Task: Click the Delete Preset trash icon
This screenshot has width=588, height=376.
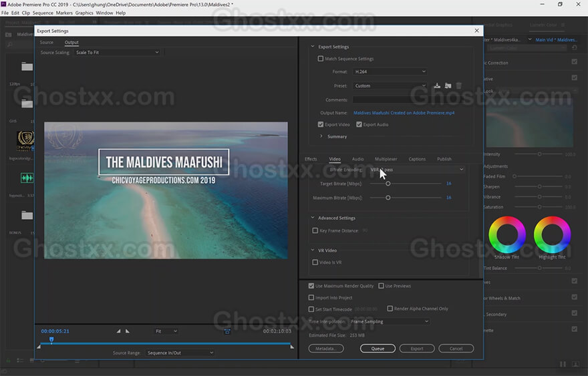Action: [x=458, y=86]
